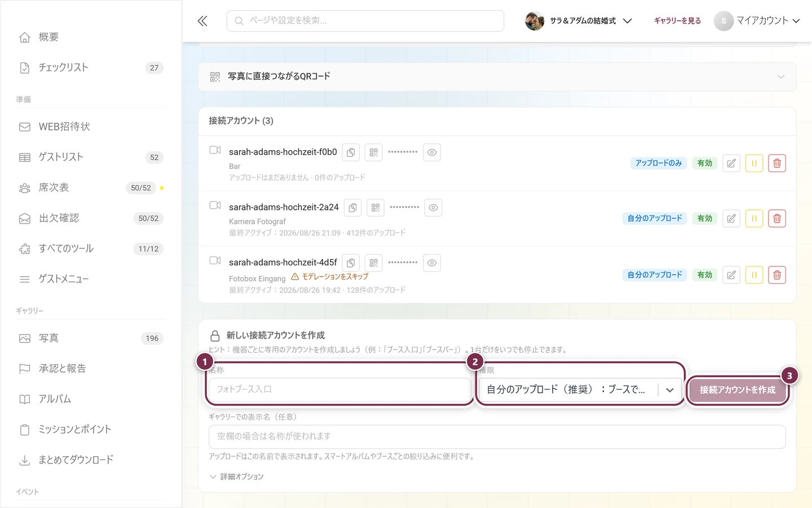This screenshot has height=508, width=812.
Task: Edit the Fotobox Eingang account
Action: click(731, 275)
